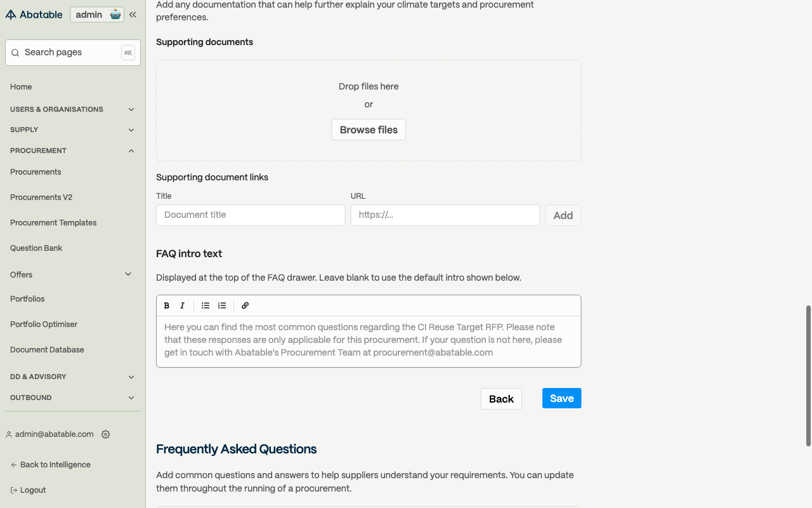Collapse the Procurement section
The width and height of the screenshot is (812, 508).
(73, 150)
